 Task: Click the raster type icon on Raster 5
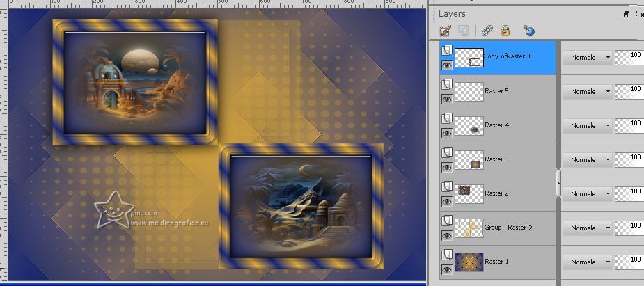pyautogui.click(x=447, y=84)
